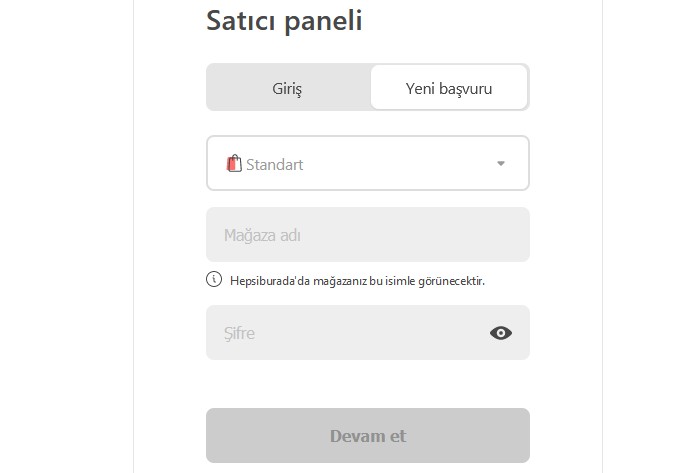
Task: Click the red shopping bag icon
Action: pyautogui.click(x=234, y=163)
